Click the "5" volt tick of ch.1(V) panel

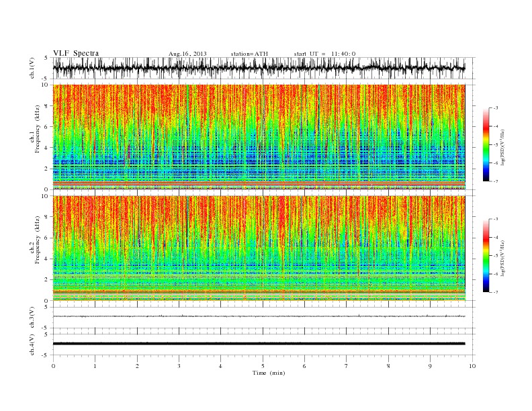(x=46, y=58)
